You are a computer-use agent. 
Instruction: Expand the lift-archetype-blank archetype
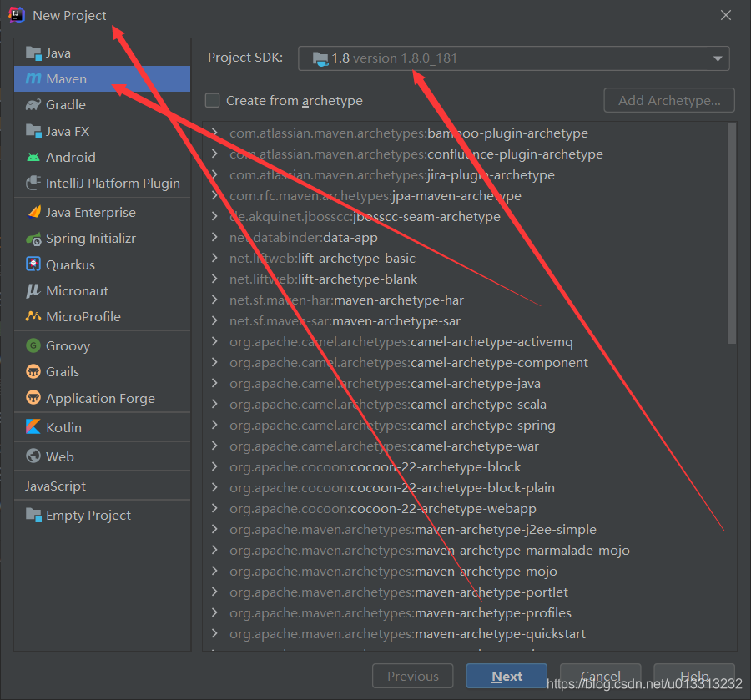point(214,279)
